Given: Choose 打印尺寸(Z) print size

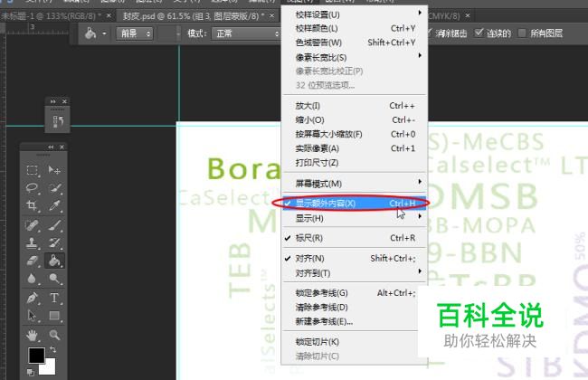Looking at the screenshot, I should (x=355, y=163).
